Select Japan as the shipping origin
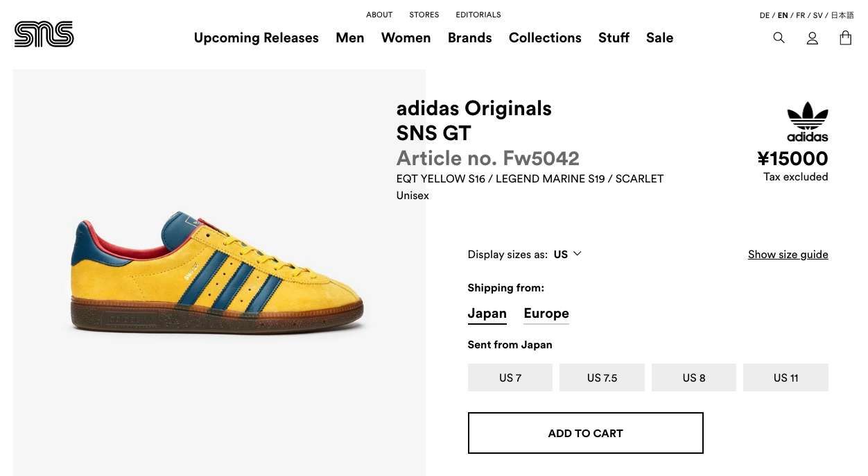The height and width of the screenshot is (476, 868). click(487, 313)
